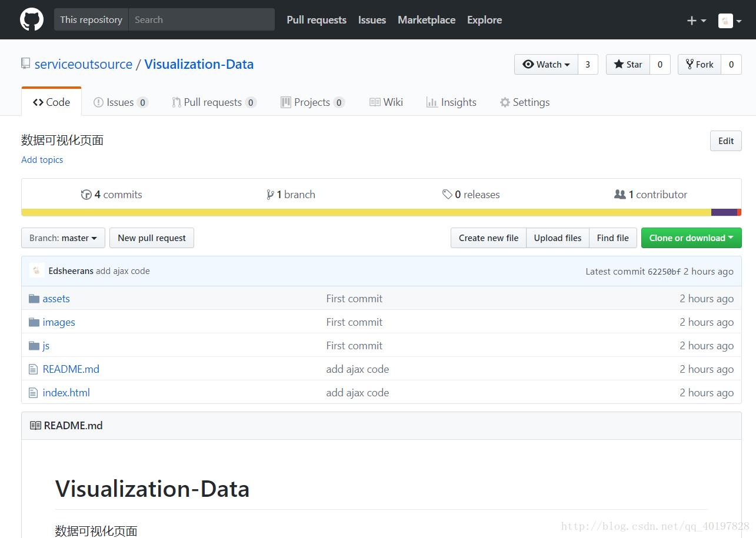Click the Create new file button
This screenshot has width=756, height=538.
click(x=488, y=238)
